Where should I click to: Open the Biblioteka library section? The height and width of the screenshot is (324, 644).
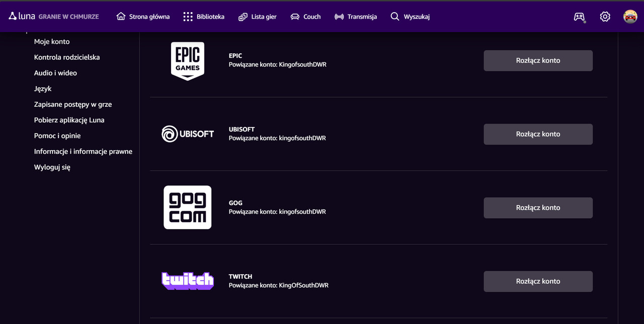[204, 17]
